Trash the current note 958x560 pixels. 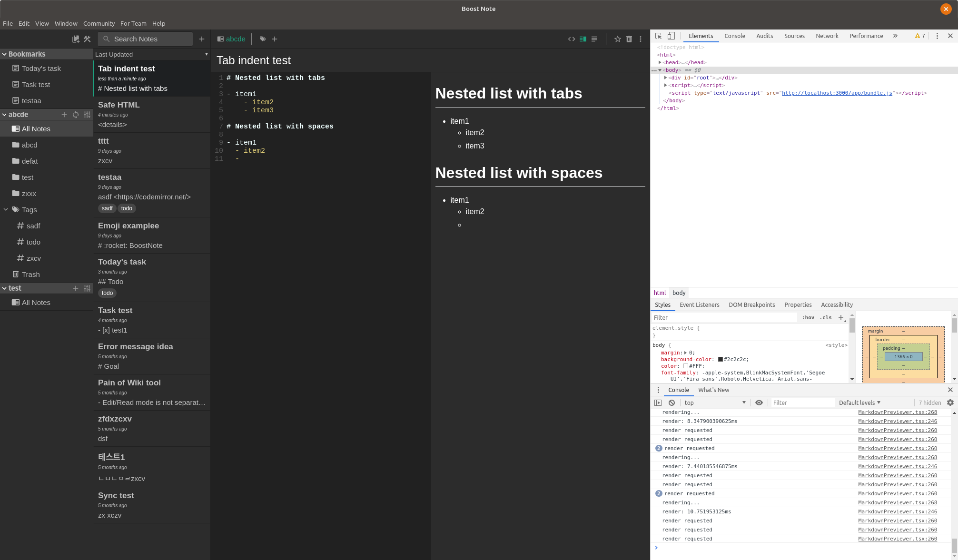pyautogui.click(x=629, y=39)
